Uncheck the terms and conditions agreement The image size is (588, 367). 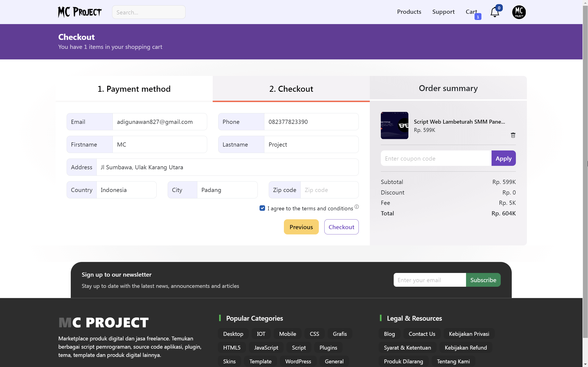[262, 208]
